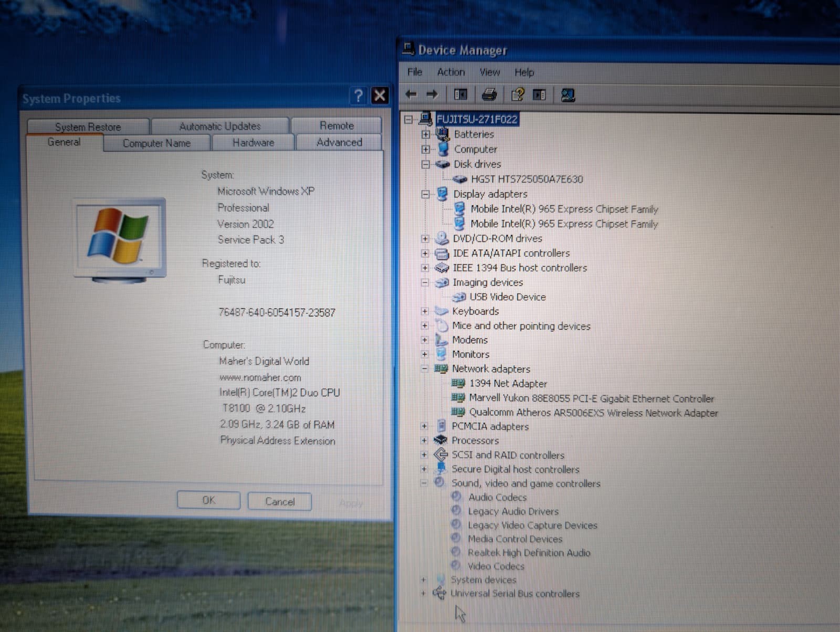Image resolution: width=840 pixels, height=632 pixels.
Task: Print using the printer toolbar icon
Action: tap(489, 94)
